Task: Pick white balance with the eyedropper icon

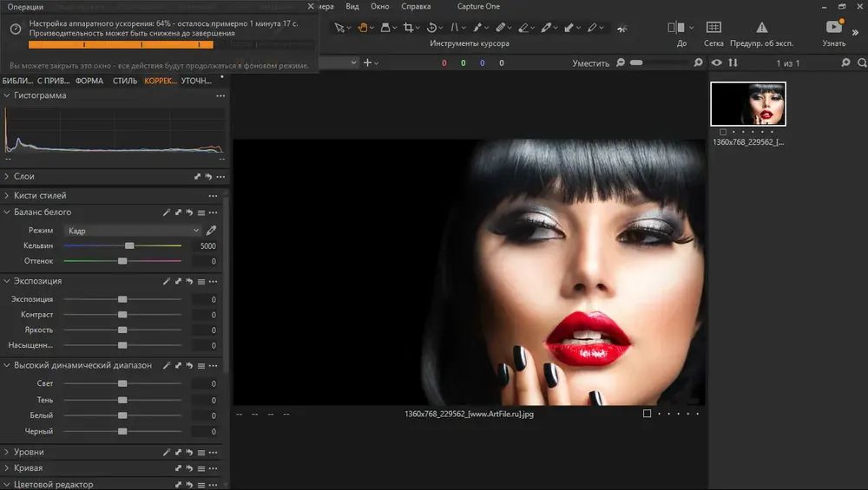Action: tap(211, 230)
